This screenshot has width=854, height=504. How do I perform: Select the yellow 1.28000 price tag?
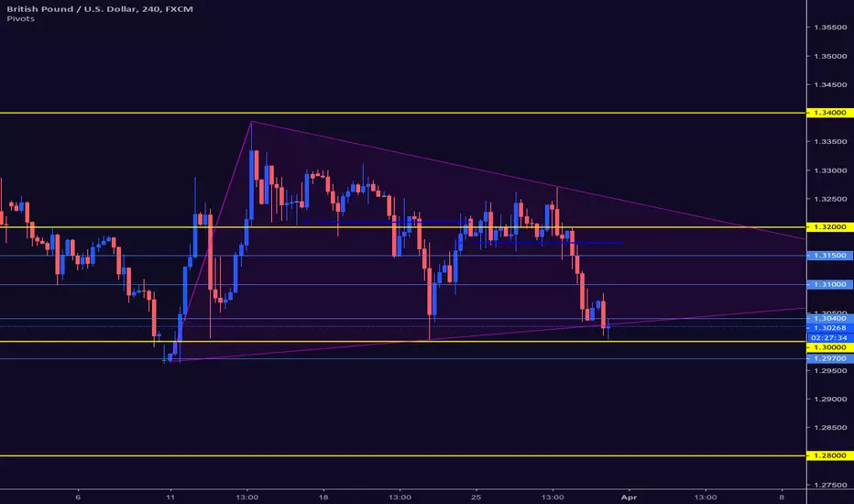tap(830, 455)
